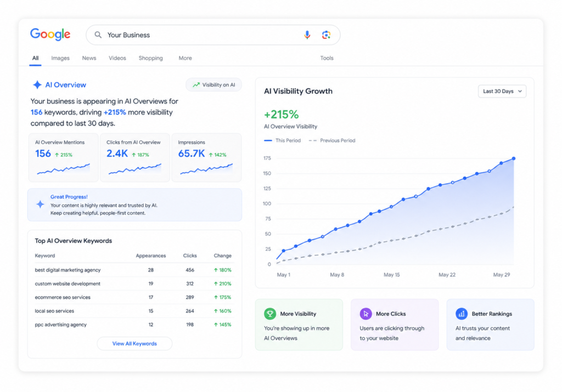Toggle This Period legend series
562x392 pixels.
tap(282, 140)
